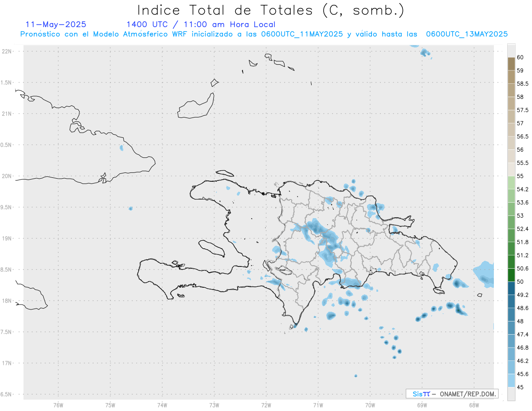Image resolution: width=532 pixels, height=411 pixels.
Task: Click the '20N' latitude label
Action: (x=7, y=176)
